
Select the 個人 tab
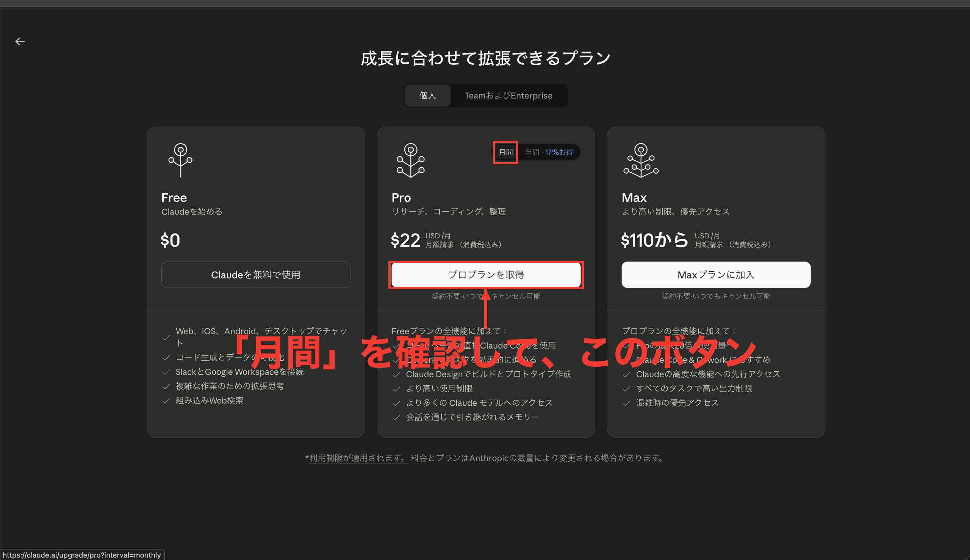pos(428,95)
